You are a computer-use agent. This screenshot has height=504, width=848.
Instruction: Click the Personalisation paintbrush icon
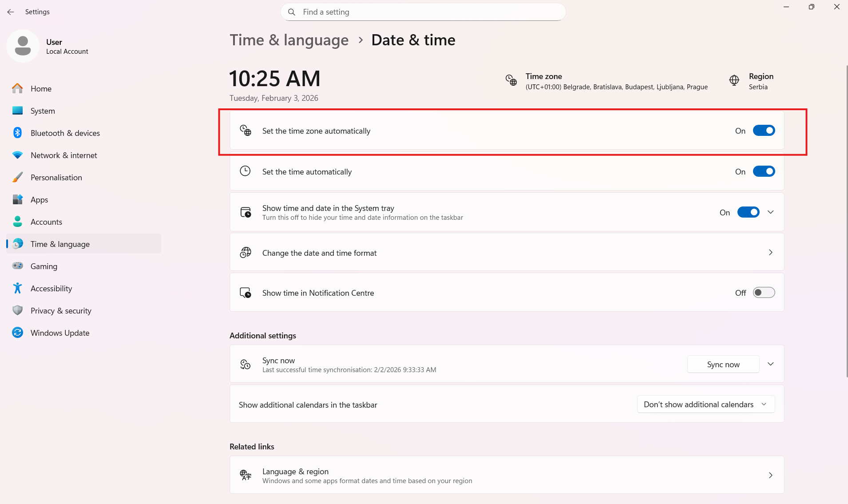[17, 177]
